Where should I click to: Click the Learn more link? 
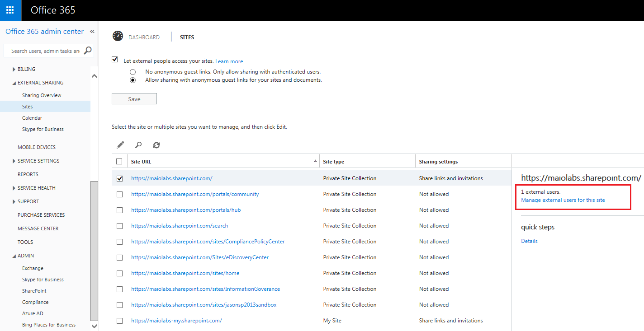pos(229,61)
